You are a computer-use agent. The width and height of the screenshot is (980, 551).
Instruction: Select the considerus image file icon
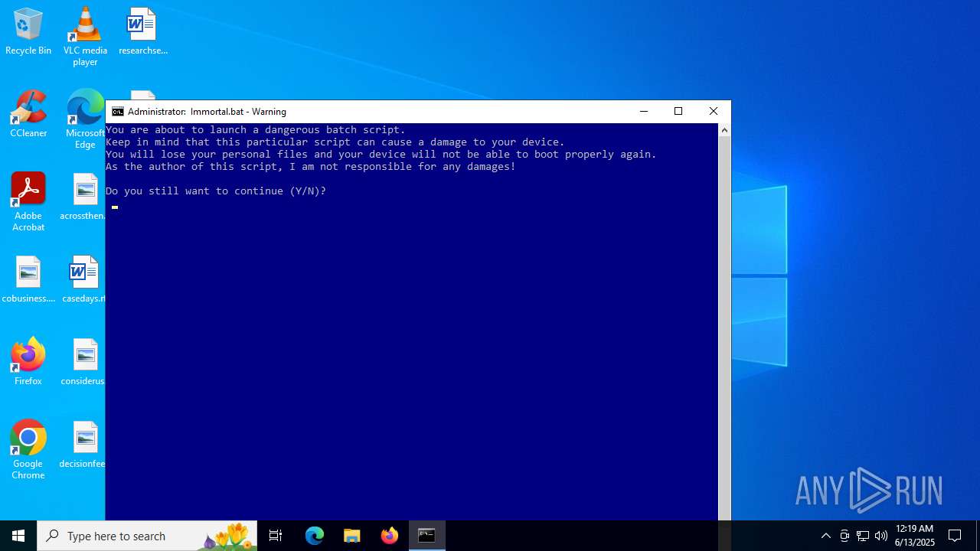[83, 362]
